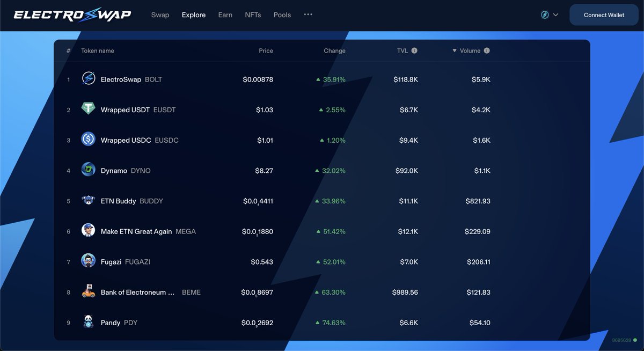
Task: Click the Wrapped USDT token icon
Action: [88, 109]
